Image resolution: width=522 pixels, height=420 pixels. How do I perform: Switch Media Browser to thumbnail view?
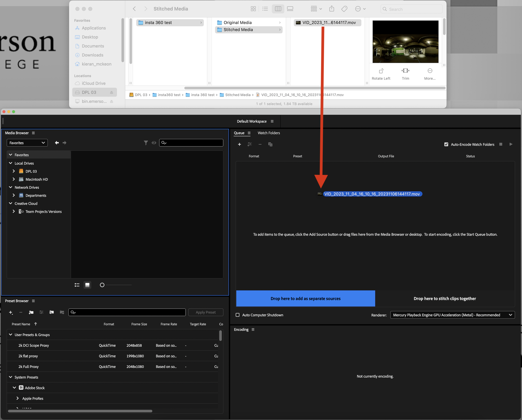(x=87, y=285)
